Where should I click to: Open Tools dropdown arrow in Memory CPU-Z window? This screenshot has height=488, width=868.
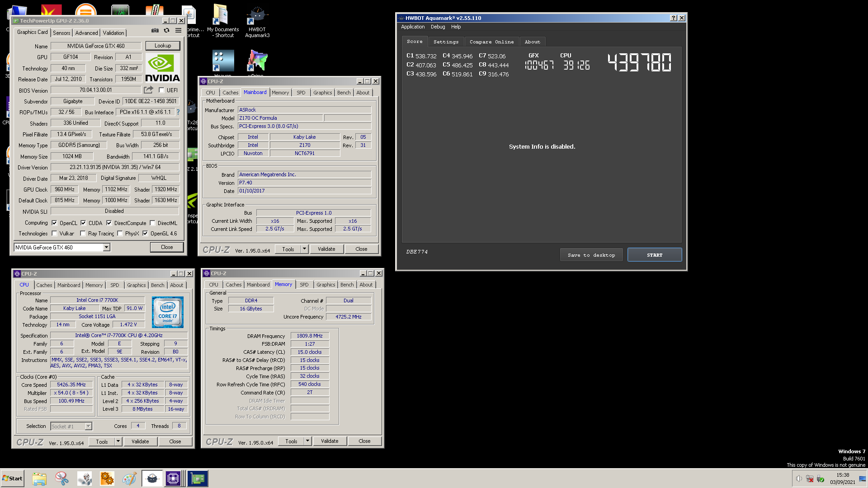(x=308, y=441)
